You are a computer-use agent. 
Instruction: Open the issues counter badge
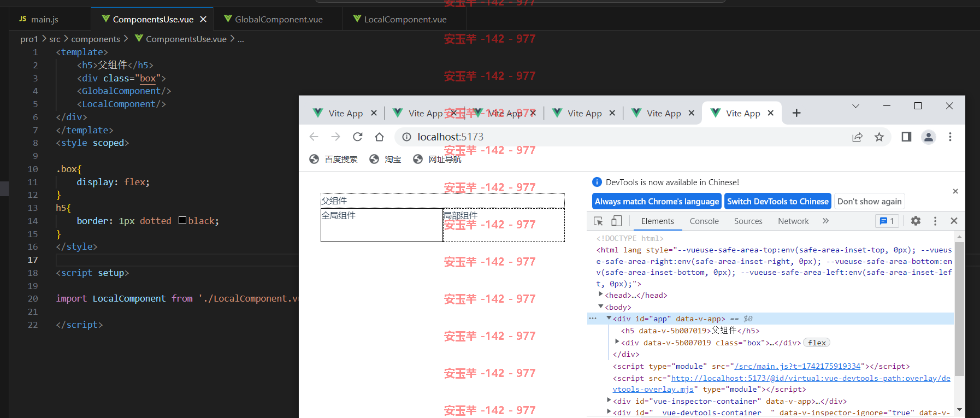tap(887, 221)
